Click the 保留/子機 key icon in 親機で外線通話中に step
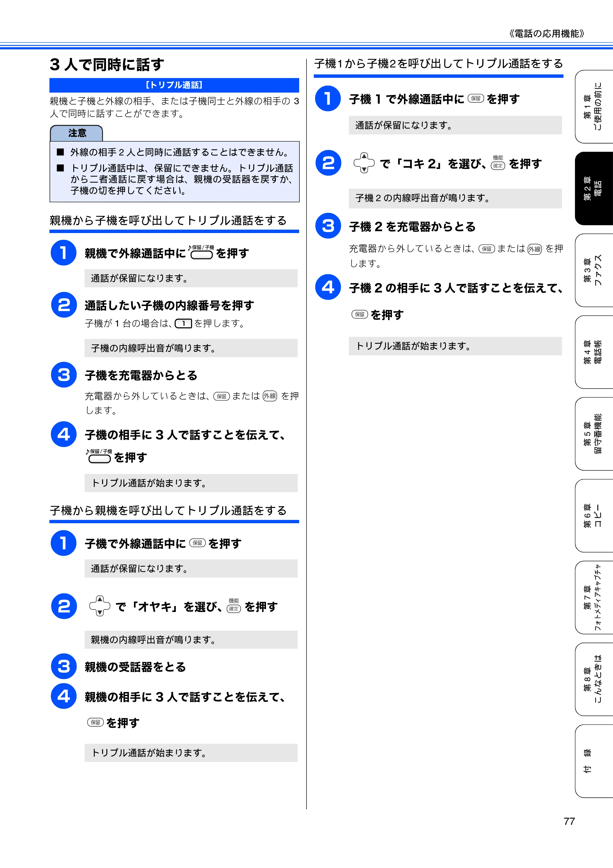 (201, 252)
